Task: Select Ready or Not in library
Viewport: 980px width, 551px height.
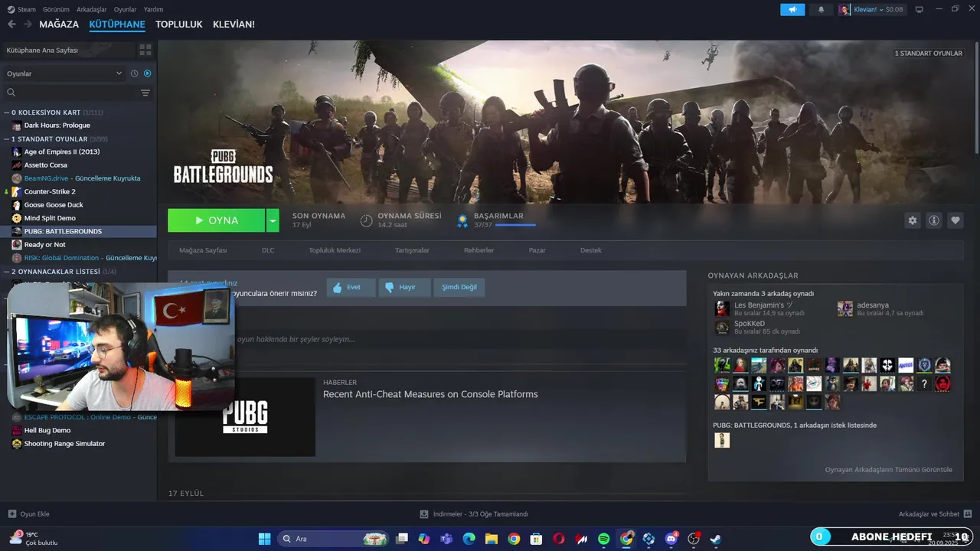Action: click(x=44, y=245)
